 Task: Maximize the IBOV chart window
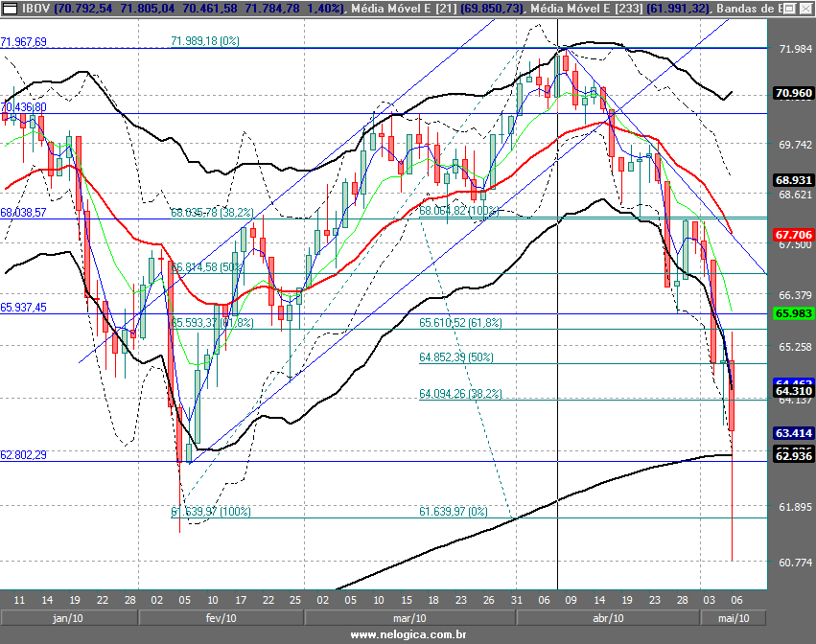pyautogui.click(x=790, y=9)
